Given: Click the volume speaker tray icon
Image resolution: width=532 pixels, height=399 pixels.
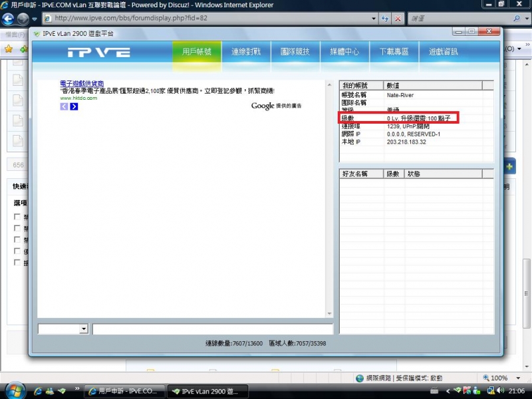Looking at the screenshot, I should click(501, 391).
